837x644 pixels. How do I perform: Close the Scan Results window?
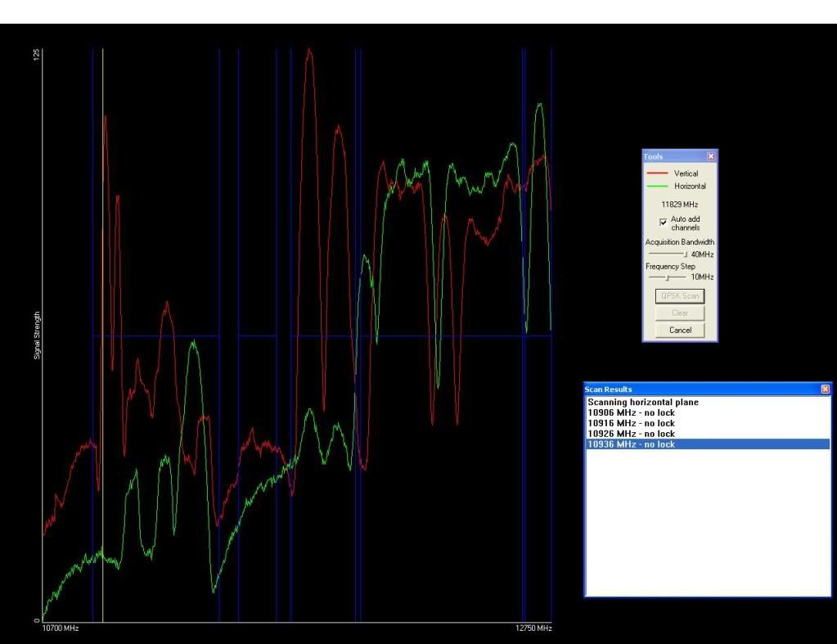(825, 390)
